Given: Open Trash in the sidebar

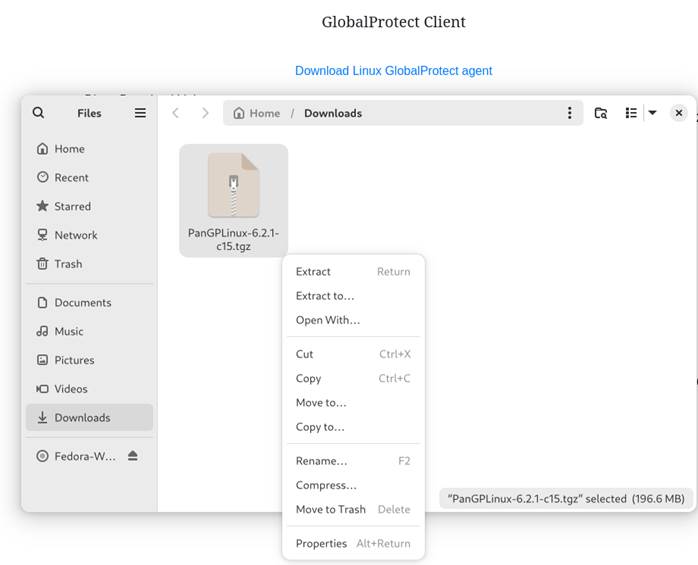Looking at the screenshot, I should coord(89,264).
